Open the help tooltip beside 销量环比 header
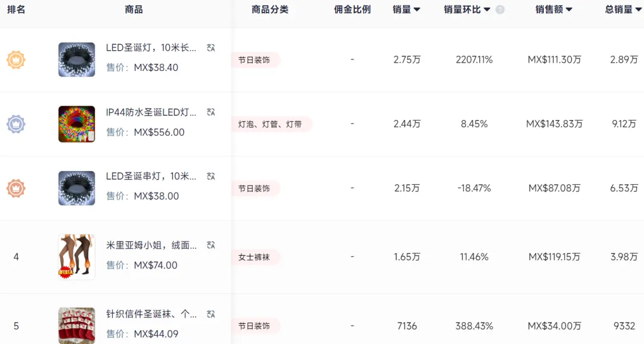644x344 pixels. tap(499, 10)
